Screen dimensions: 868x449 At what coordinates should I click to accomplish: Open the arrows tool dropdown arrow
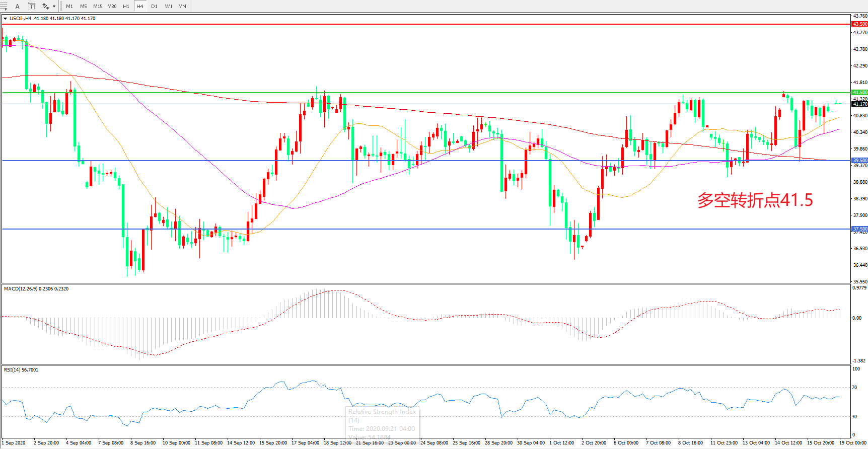coord(54,7)
